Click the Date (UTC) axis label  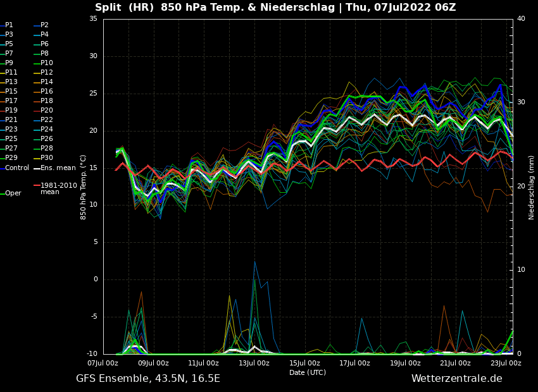308,373
